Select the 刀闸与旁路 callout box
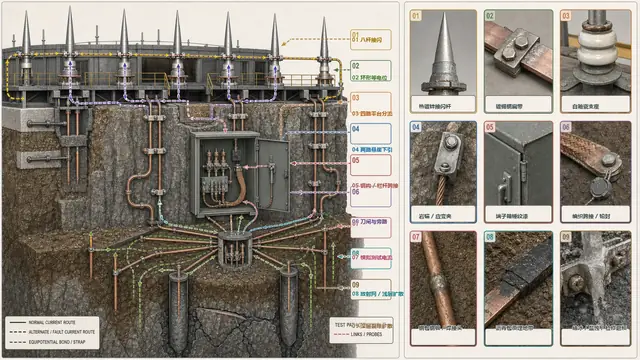The width and height of the screenshot is (640, 360). point(371,227)
